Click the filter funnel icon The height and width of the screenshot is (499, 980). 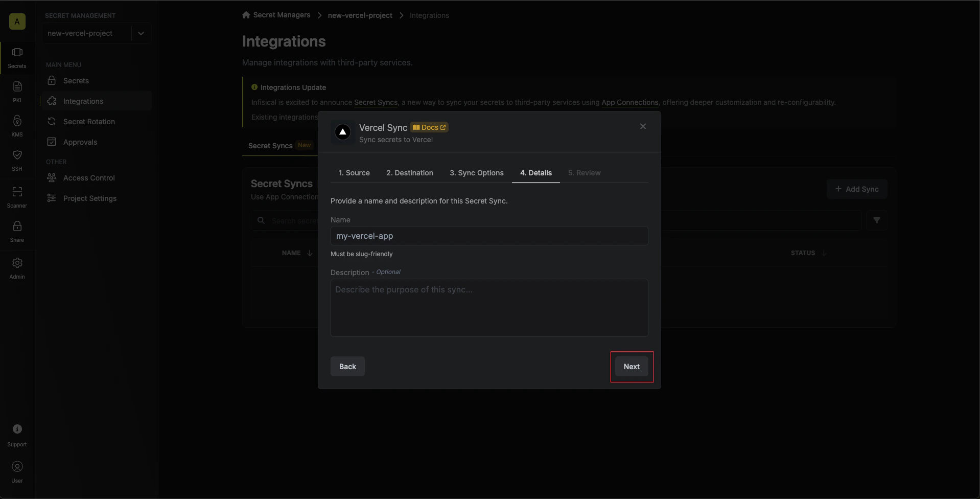coord(877,220)
